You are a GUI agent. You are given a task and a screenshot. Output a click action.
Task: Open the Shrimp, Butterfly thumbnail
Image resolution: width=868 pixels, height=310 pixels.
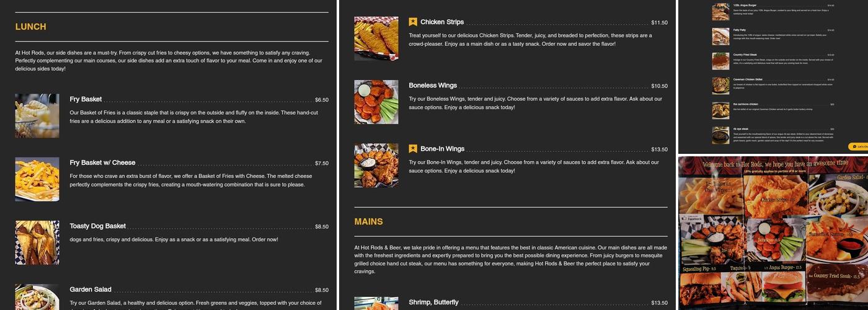click(x=376, y=303)
